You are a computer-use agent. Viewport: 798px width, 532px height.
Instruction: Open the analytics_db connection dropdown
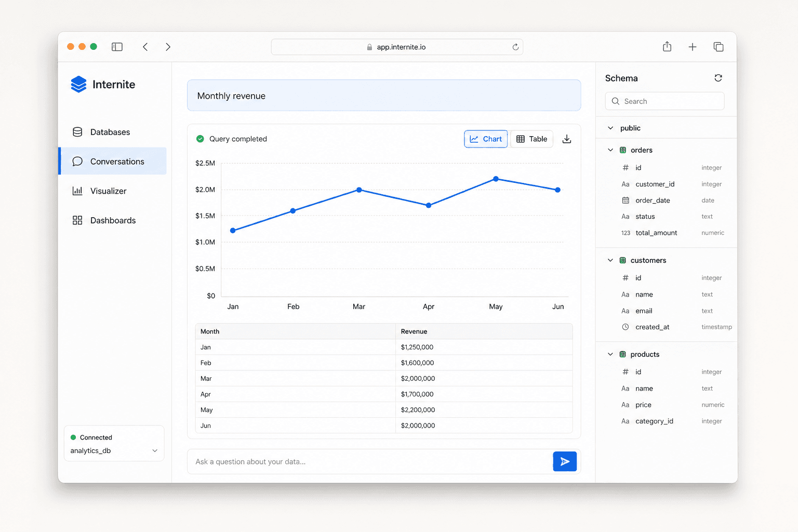(114, 450)
